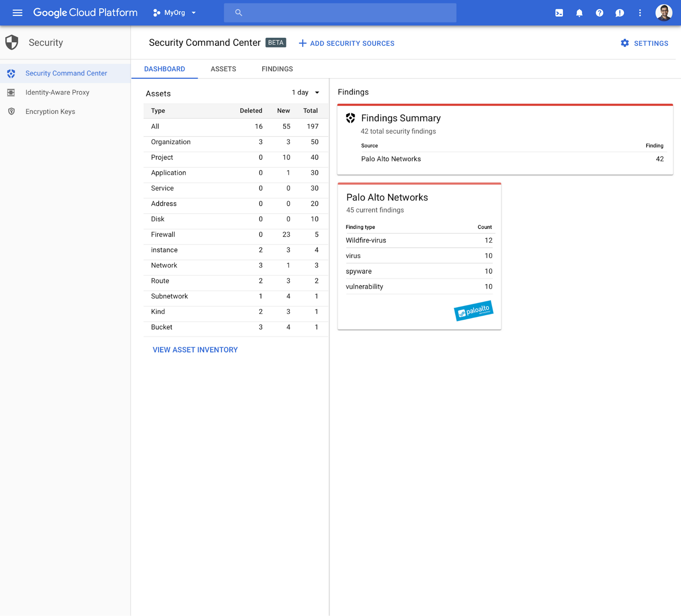Click the Security shield icon in sidebar header
The height and width of the screenshot is (616, 681).
point(12,42)
